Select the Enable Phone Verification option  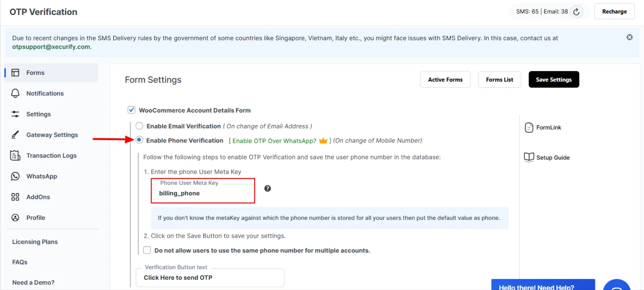[x=140, y=140]
